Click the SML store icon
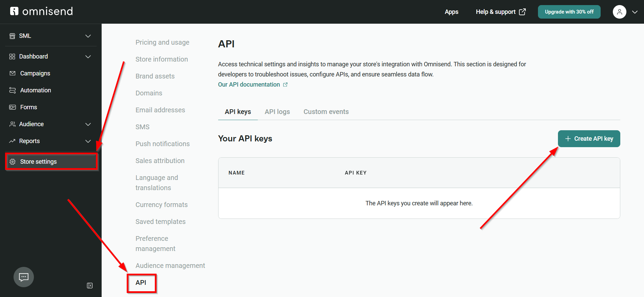Screen dimensions: 644x297 (x=12, y=36)
